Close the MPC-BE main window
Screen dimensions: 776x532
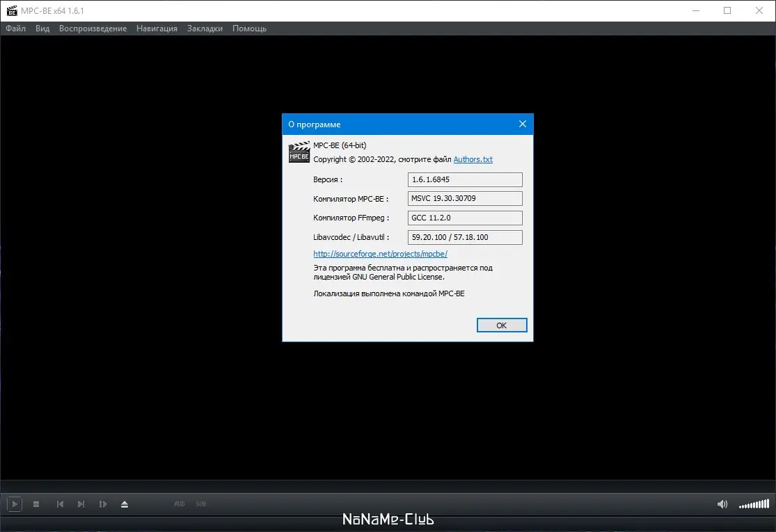[x=759, y=10]
